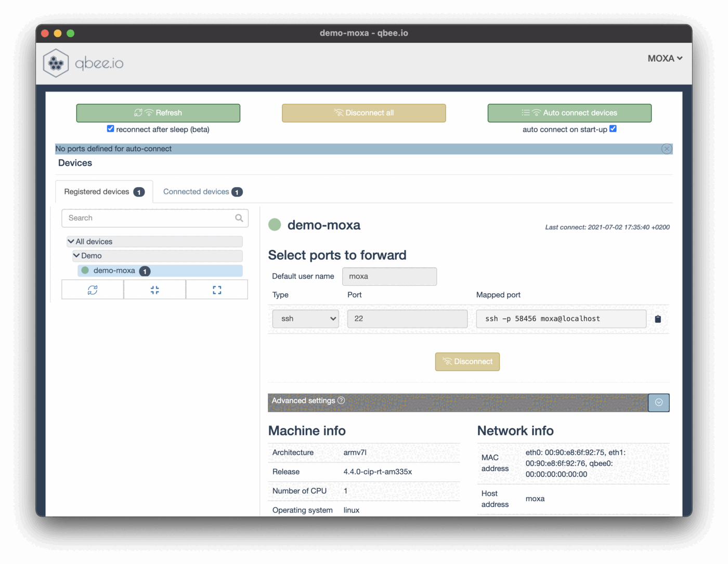The image size is (728, 564).
Task: Collapse the Demo group in tree
Action: (76, 255)
